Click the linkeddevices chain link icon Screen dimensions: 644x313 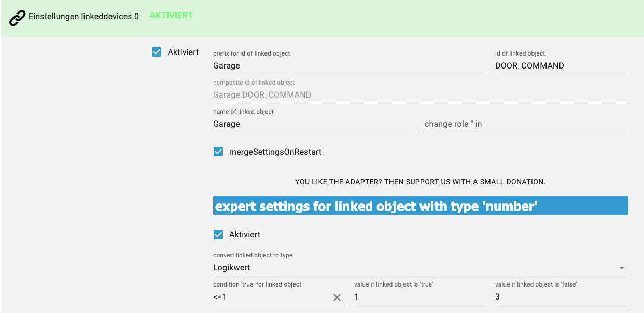pyautogui.click(x=18, y=18)
